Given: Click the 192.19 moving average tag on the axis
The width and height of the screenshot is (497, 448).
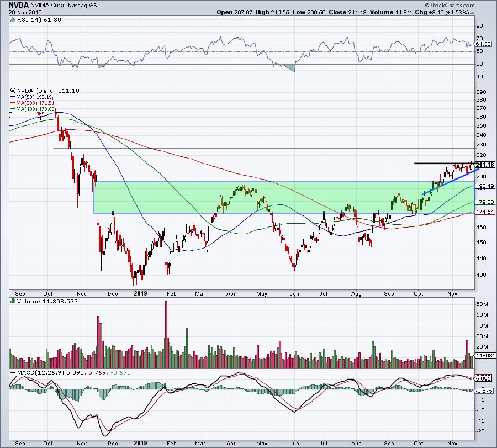Looking at the screenshot, I should (x=485, y=186).
